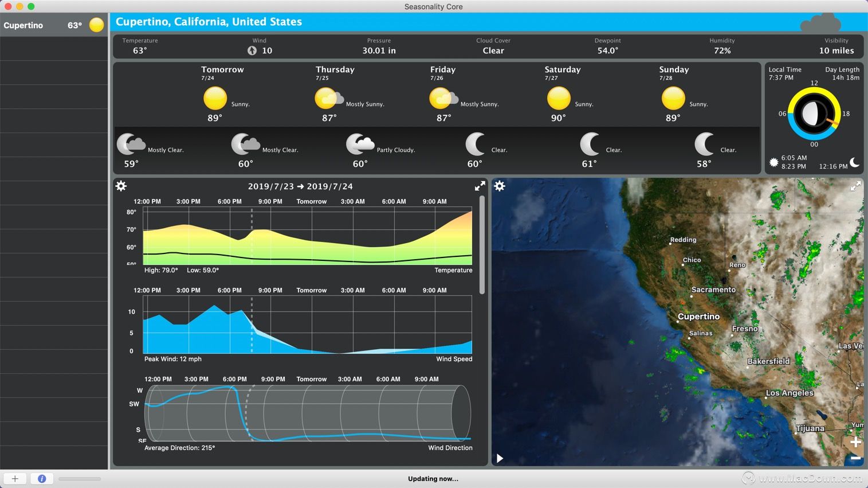Click Visibility 10 miles value
This screenshot has width=868, height=488.
[836, 50]
